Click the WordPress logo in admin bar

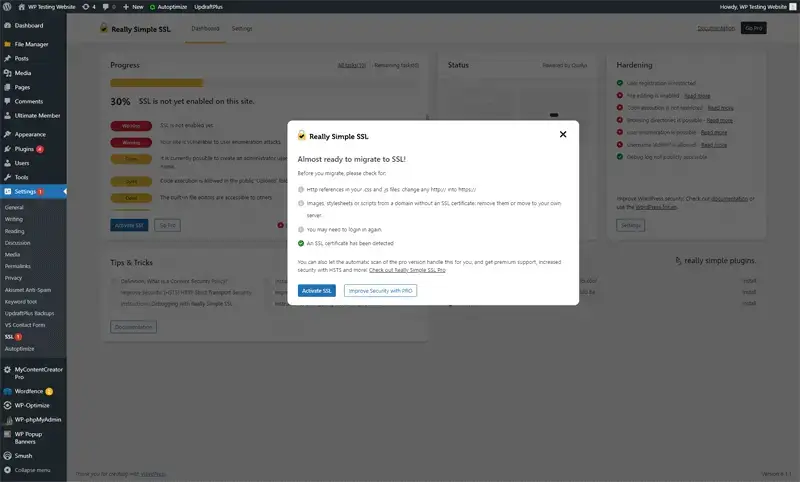[7, 7]
